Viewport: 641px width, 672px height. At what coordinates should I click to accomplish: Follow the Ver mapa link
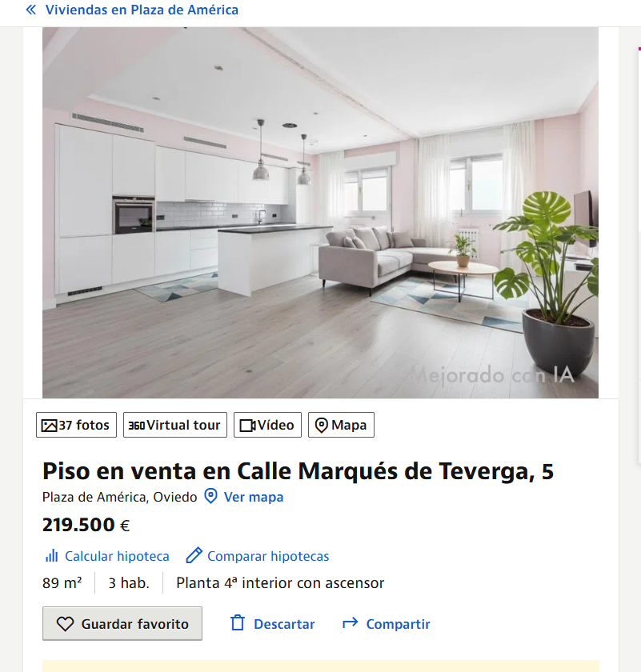click(x=254, y=497)
